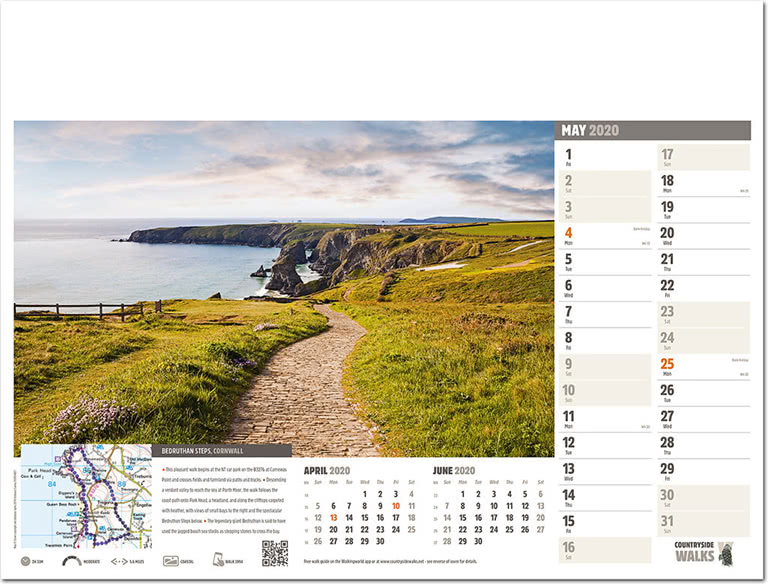Open the walk route map thumbnail
The height and width of the screenshot is (584, 768).
[x=86, y=496]
